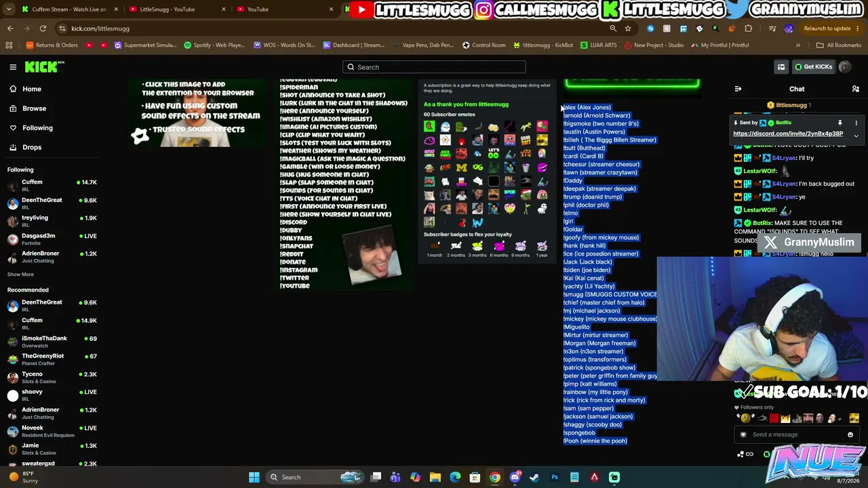Open Control Room bookmark

[484, 45]
